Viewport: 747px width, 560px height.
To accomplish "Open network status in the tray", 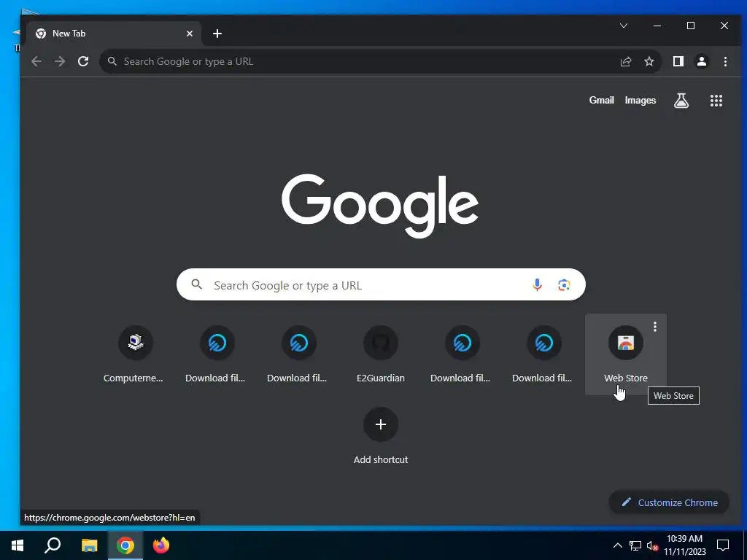I will coord(635,545).
